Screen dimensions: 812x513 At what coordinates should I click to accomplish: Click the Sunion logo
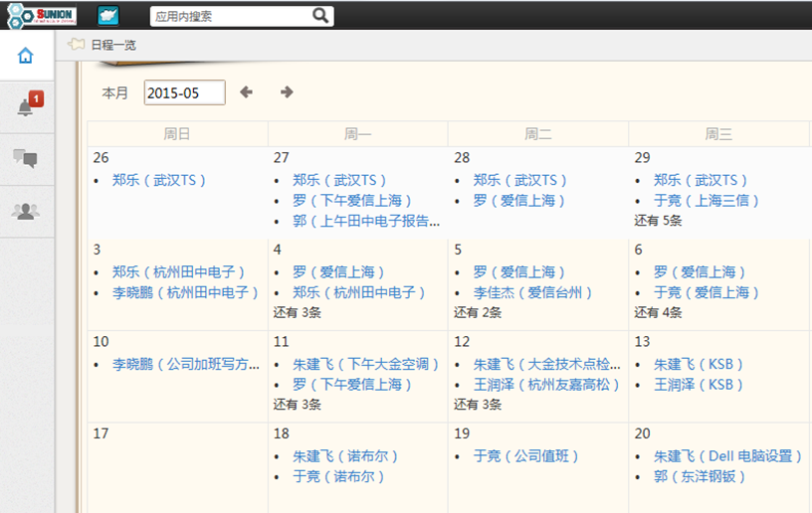tap(42, 16)
